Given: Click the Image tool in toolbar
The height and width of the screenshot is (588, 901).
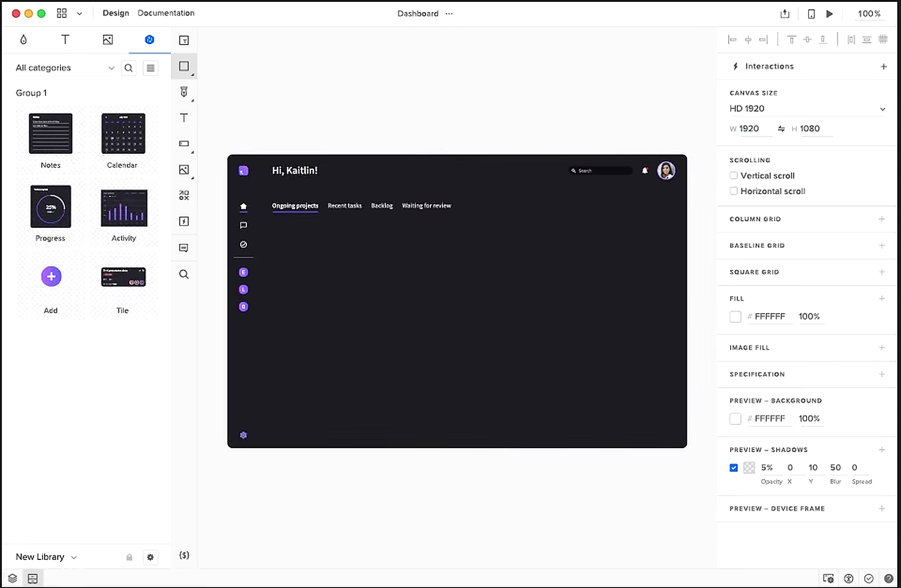Looking at the screenshot, I should (x=184, y=170).
